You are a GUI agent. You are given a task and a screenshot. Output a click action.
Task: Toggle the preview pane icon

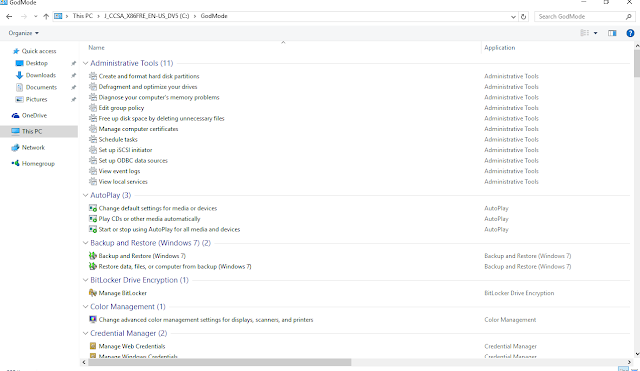click(612, 33)
